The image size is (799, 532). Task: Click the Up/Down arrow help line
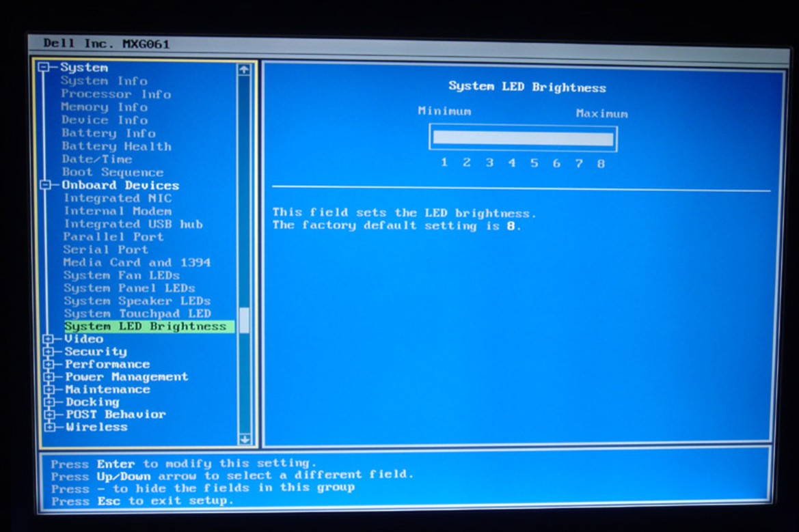(x=232, y=475)
